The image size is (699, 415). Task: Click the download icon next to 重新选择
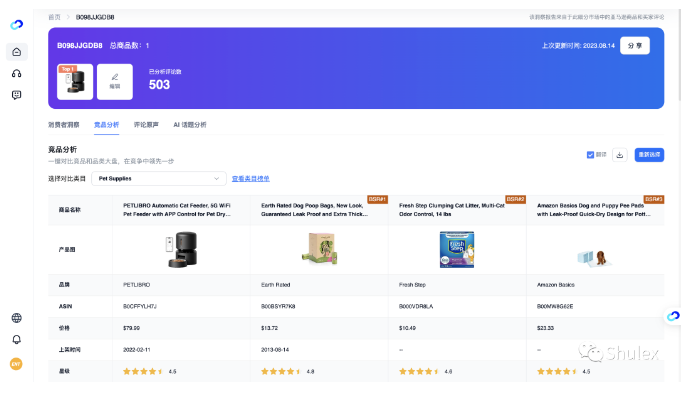(x=620, y=155)
